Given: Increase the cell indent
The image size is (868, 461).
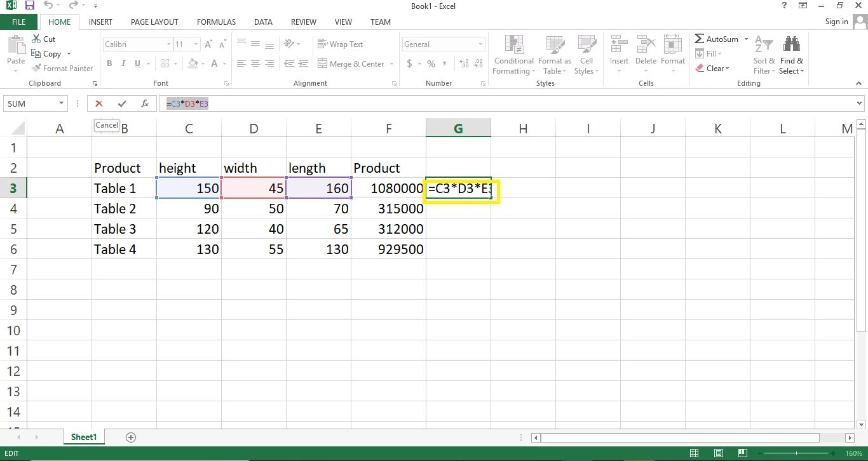Looking at the screenshot, I should (304, 63).
